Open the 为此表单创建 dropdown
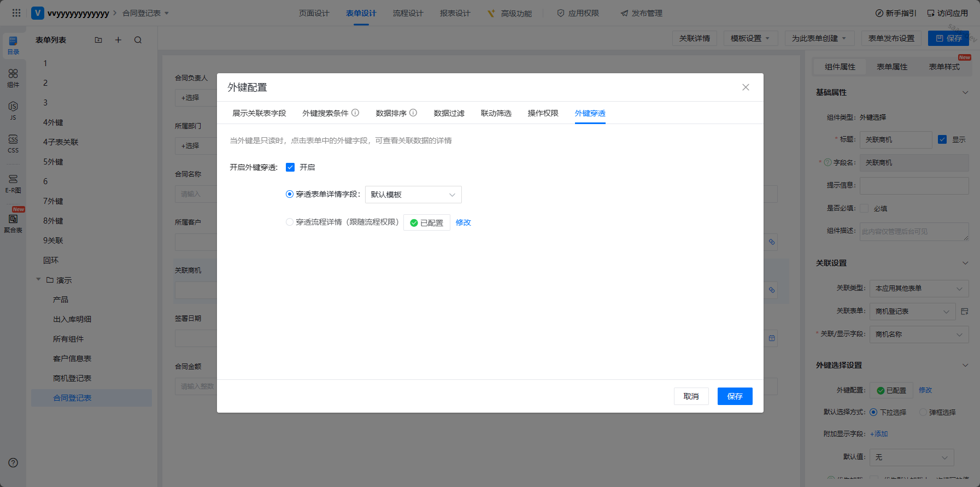Viewport: 980px width, 487px height. (x=818, y=38)
